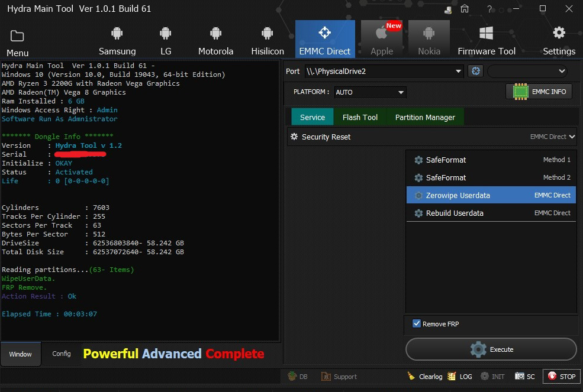Open the Samsung module icon
Screen dimensions: 583x392
[x=117, y=34]
